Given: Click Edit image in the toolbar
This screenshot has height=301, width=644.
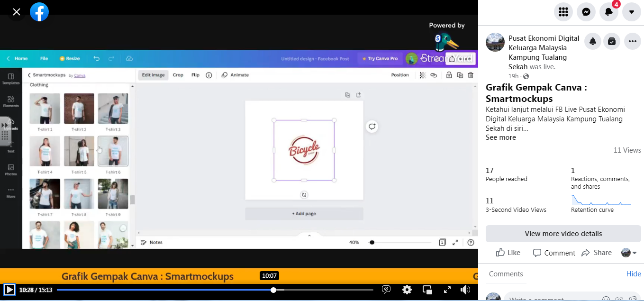Looking at the screenshot, I should tap(153, 75).
